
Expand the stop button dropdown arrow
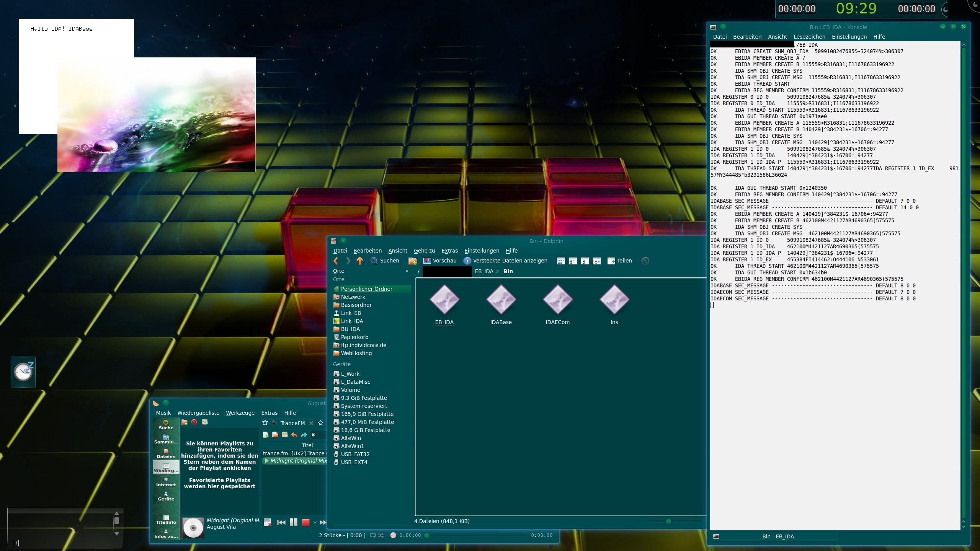[x=315, y=522]
